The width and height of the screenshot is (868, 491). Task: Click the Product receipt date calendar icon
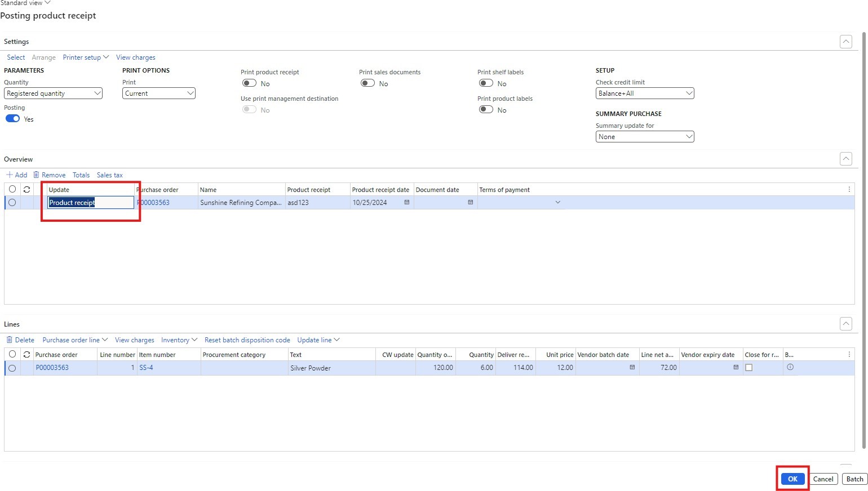click(x=406, y=203)
